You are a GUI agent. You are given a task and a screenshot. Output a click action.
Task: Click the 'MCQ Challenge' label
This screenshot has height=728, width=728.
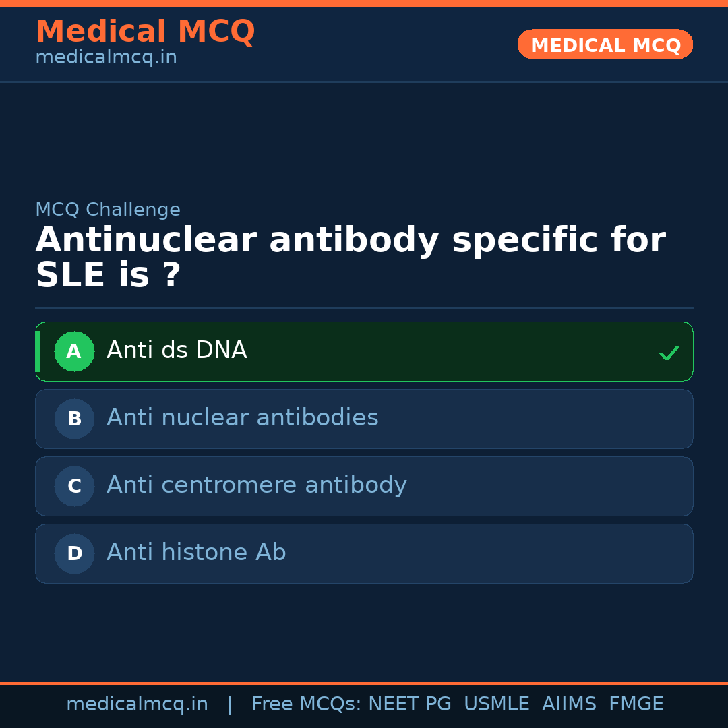coord(108,210)
